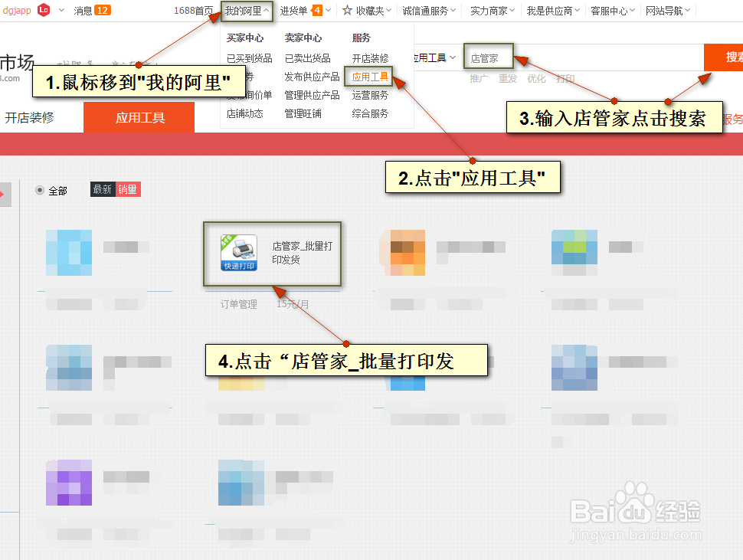The image size is (743, 560).
Task: Click the search input containing 店管家
Action: pos(487,57)
